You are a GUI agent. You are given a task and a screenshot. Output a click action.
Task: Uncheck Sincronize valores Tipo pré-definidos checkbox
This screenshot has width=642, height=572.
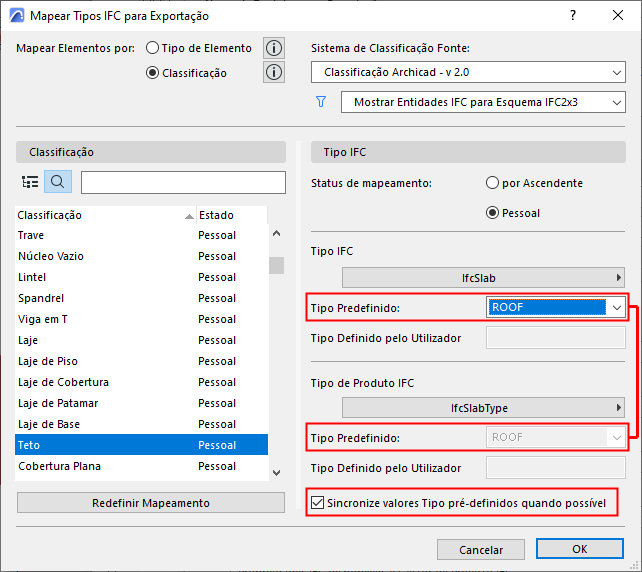click(319, 502)
